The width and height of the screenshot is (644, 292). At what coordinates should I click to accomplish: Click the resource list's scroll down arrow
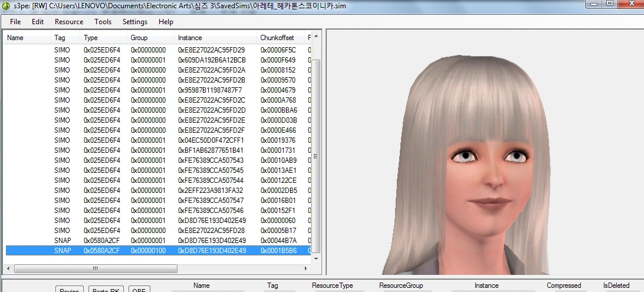pos(316,259)
